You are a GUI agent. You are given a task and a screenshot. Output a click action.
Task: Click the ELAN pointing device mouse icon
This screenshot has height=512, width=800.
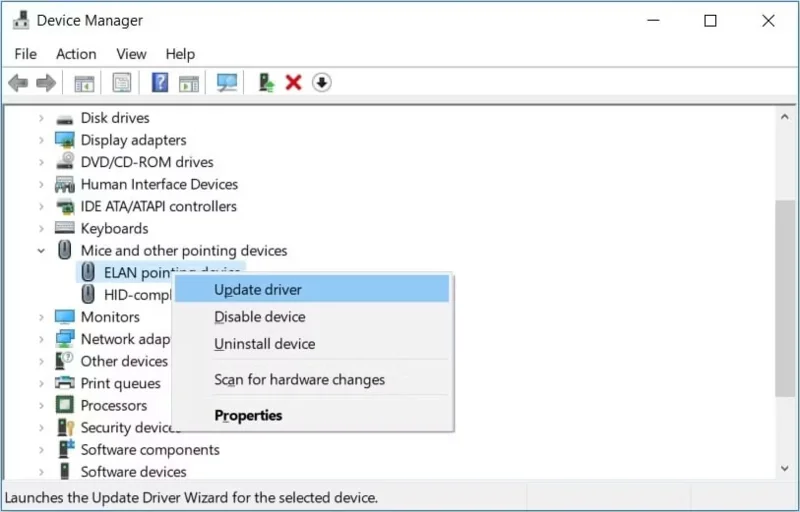click(88, 272)
